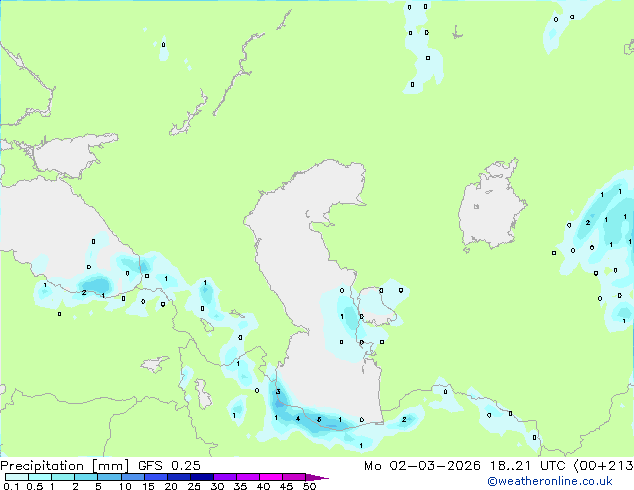Click legend tick label "10"
Image resolution: width=634 pixels, height=490 pixels.
click(x=125, y=486)
